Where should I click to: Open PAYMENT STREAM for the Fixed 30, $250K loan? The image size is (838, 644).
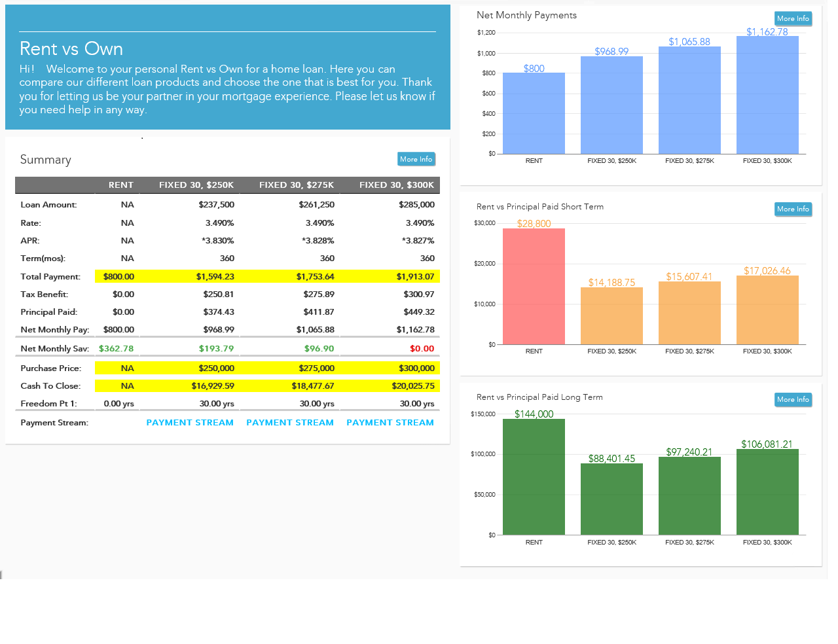point(190,422)
